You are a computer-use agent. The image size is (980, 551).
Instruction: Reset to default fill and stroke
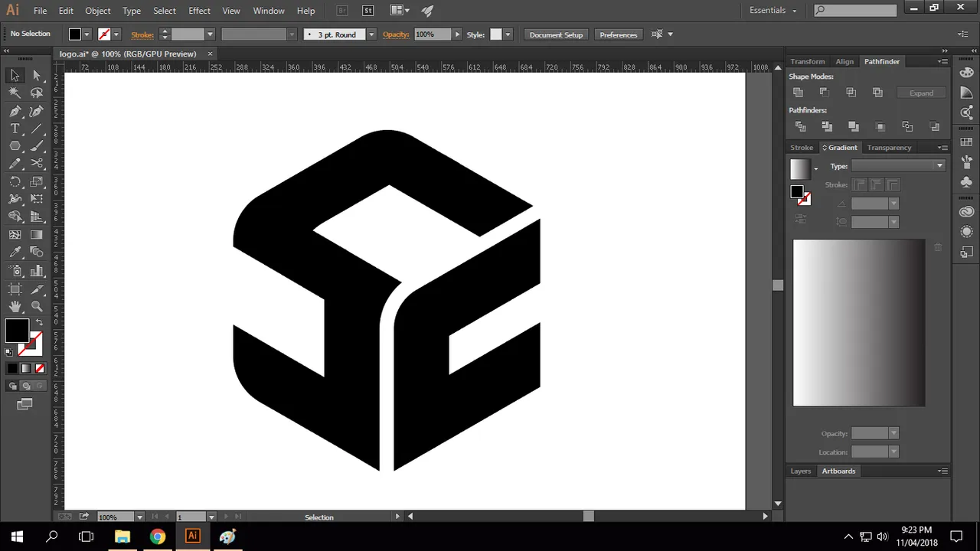[8, 352]
